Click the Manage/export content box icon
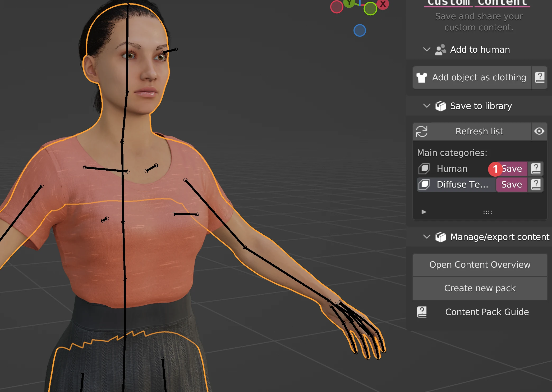This screenshot has height=392, width=552. [x=440, y=237]
